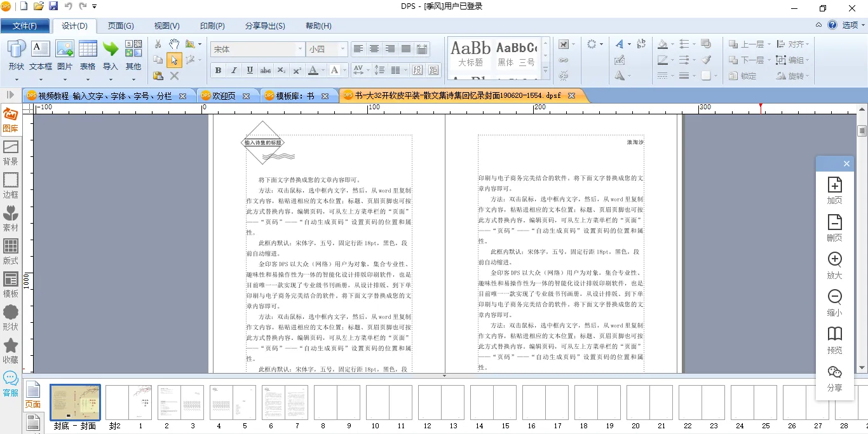Click 分享 share button
Image resolution: width=868 pixels, height=434 pixels.
834,379
